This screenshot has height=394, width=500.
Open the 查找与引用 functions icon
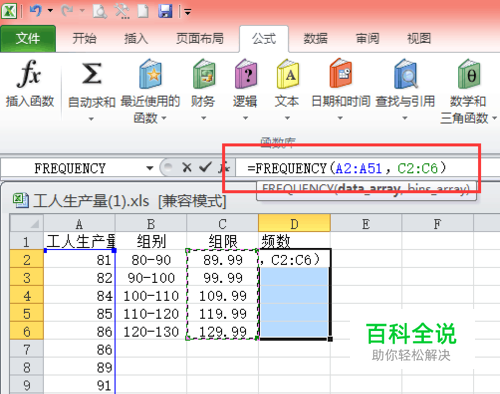pos(406,74)
